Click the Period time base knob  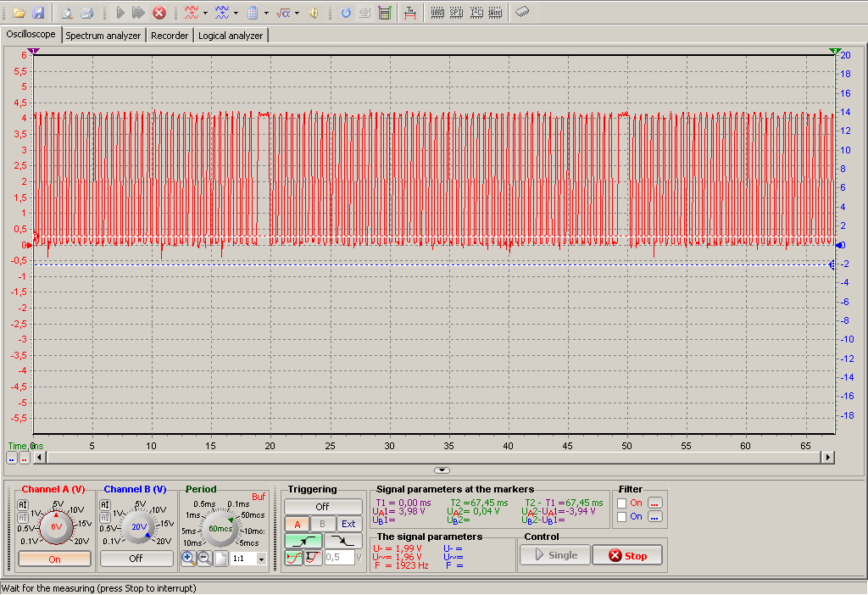pyautogui.click(x=220, y=528)
